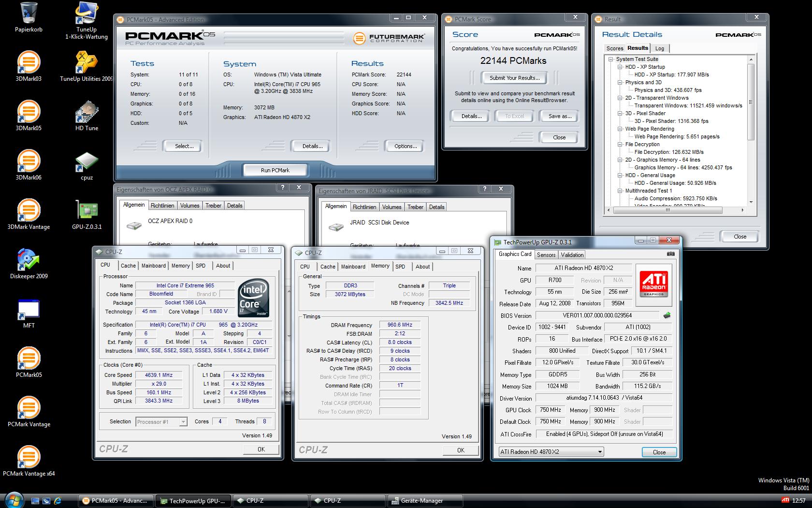812x508 pixels.
Task: Click the Intel Core i7 logo in CPU-Z
Action: [x=254, y=298]
